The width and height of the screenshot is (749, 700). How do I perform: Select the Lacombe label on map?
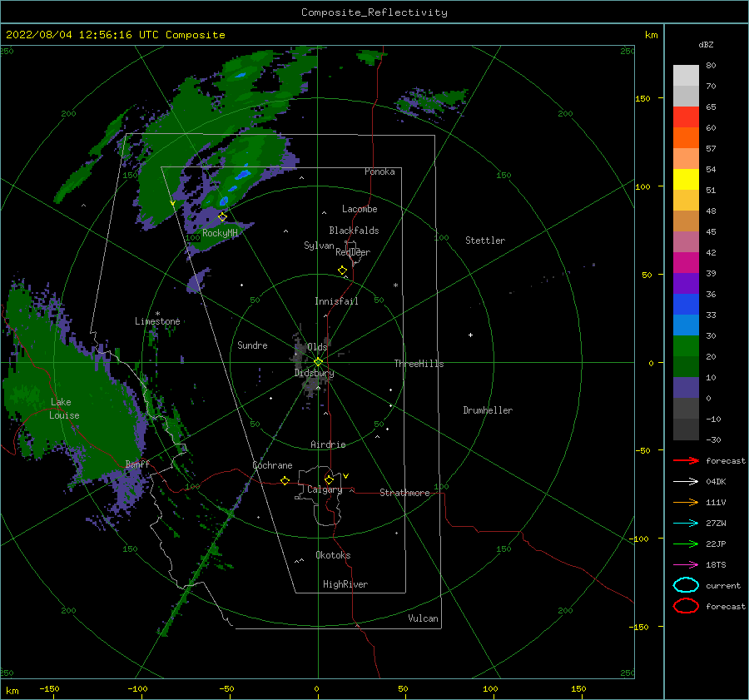click(x=360, y=209)
